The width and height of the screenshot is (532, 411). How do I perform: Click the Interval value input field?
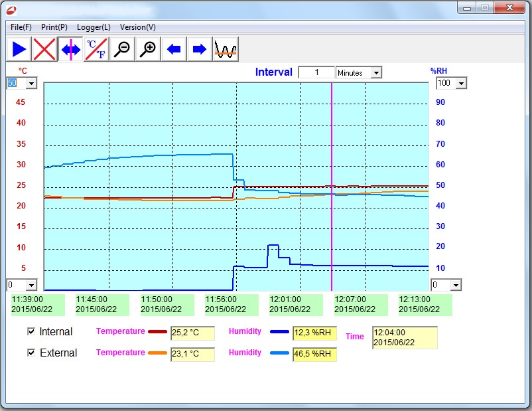(x=316, y=72)
